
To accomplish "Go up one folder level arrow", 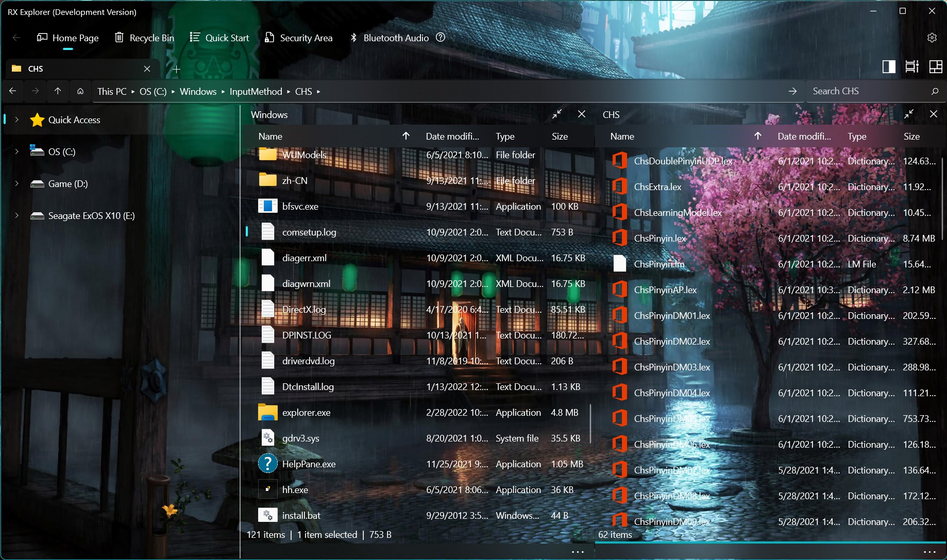I will point(58,91).
